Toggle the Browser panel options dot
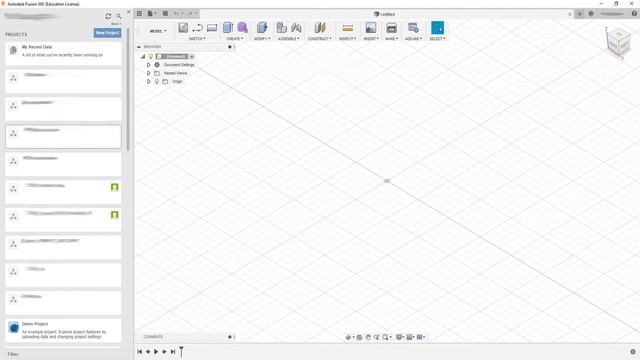Image resolution: width=640 pixels, height=360 pixels. pyautogui.click(x=230, y=47)
